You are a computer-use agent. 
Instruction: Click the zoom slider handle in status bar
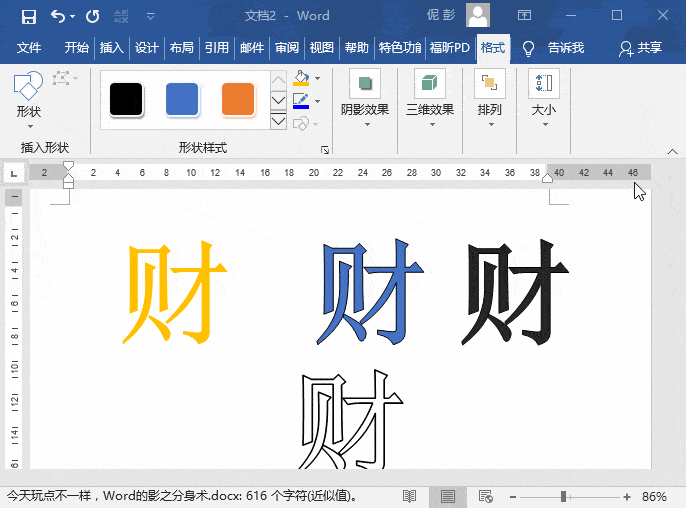coord(564,496)
